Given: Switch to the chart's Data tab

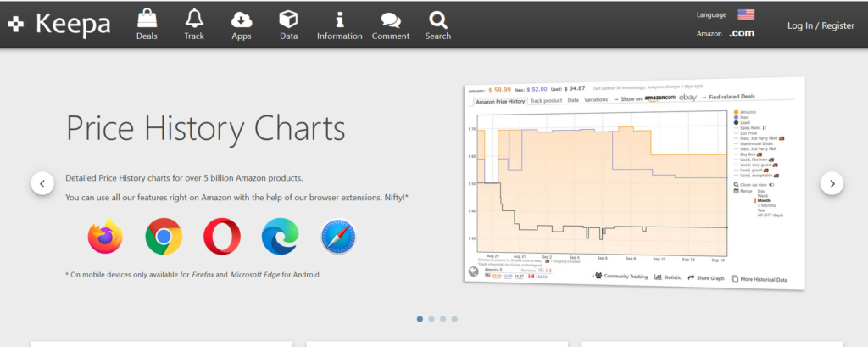Looking at the screenshot, I should (573, 100).
